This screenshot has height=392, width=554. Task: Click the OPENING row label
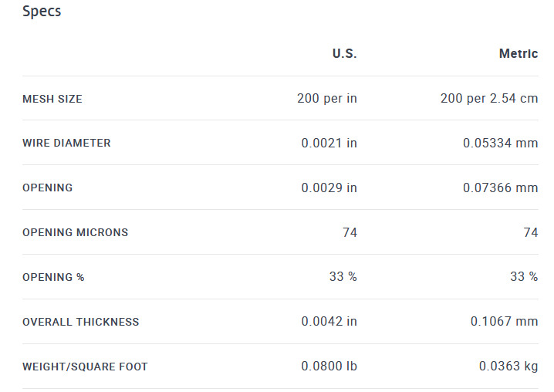[47, 188]
